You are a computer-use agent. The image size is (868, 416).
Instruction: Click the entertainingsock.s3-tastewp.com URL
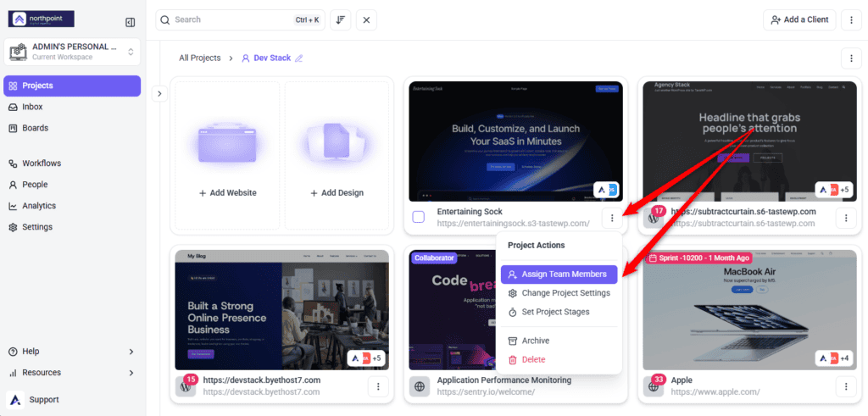point(513,224)
